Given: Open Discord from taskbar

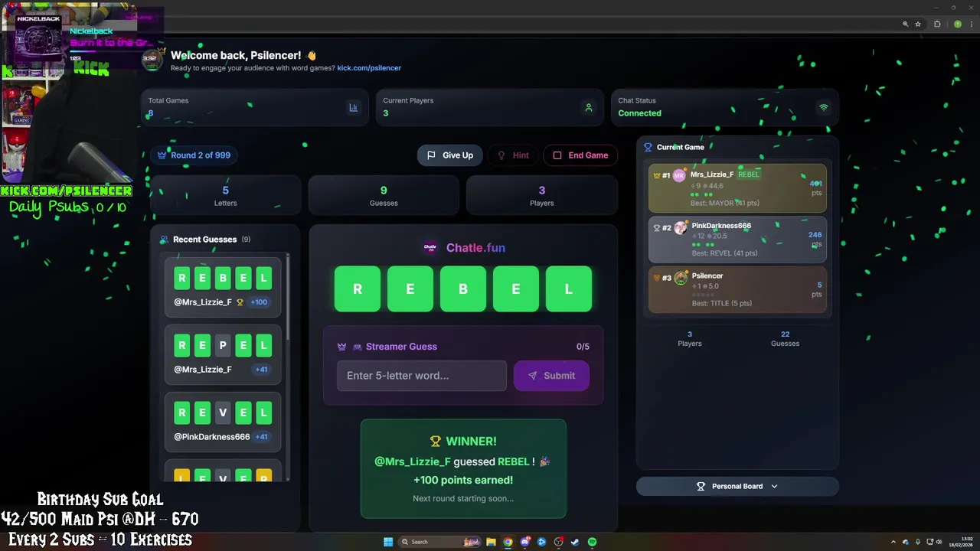Looking at the screenshot, I should (x=525, y=542).
